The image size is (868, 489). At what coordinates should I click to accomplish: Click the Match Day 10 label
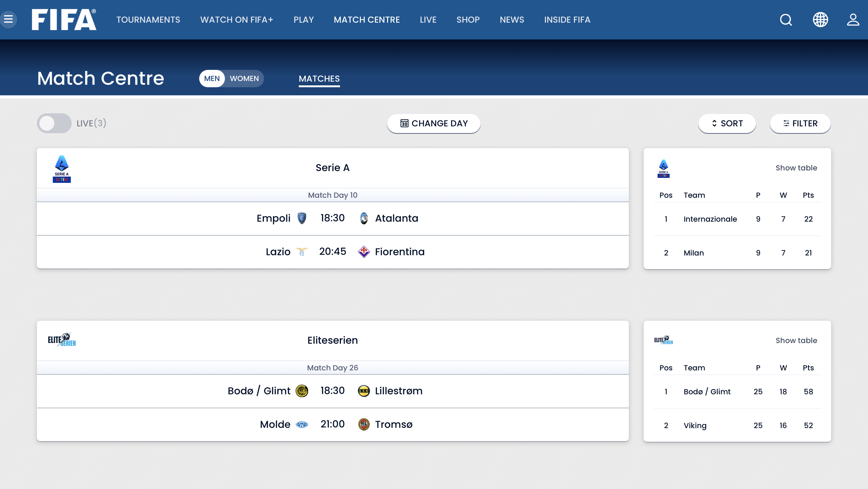pyautogui.click(x=333, y=195)
